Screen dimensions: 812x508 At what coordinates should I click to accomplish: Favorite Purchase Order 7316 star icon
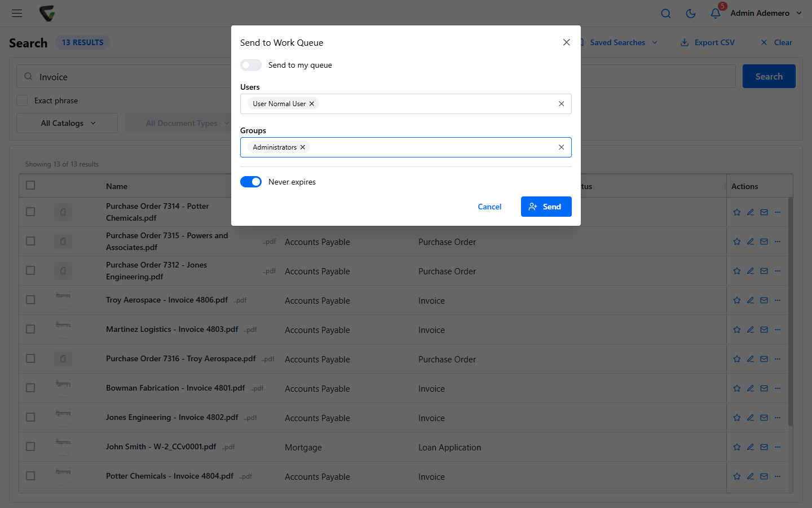[x=737, y=359]
